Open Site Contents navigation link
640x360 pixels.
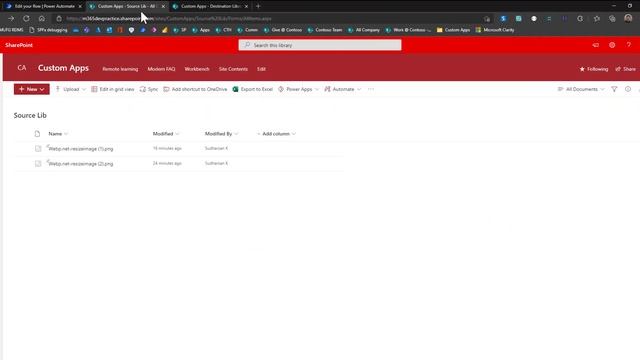pos(233,69)
